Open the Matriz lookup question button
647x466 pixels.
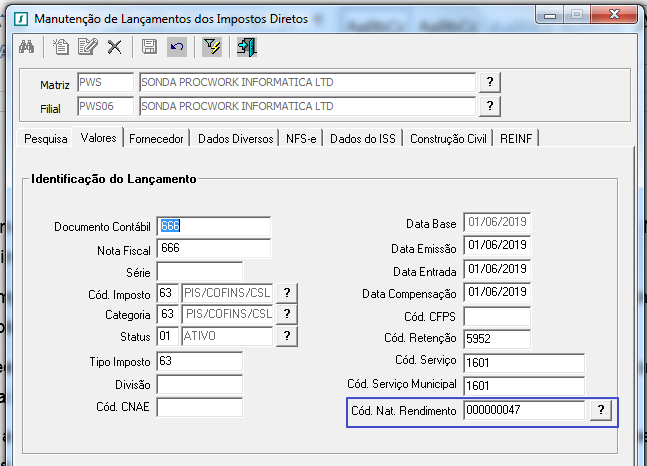[x=490, y=83]
